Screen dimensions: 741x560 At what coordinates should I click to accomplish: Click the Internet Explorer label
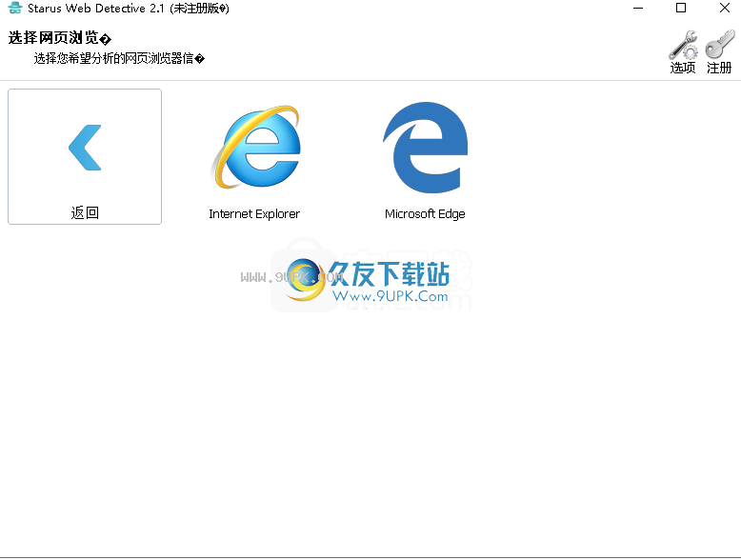click(254, 214)
